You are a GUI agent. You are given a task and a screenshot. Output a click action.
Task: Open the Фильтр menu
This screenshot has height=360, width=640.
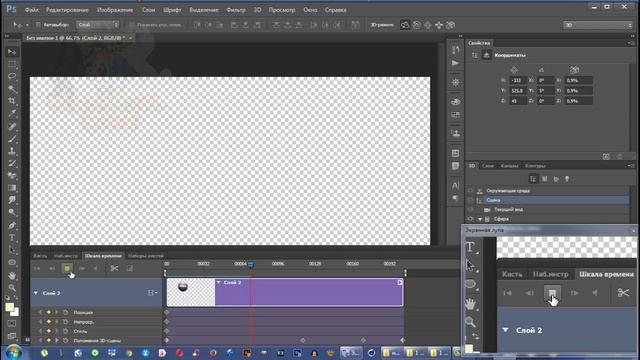[x=236, y=10]
